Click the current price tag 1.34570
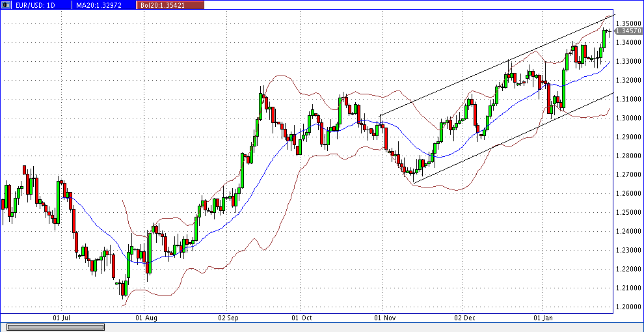644x332 pixels. pos(628,31)
